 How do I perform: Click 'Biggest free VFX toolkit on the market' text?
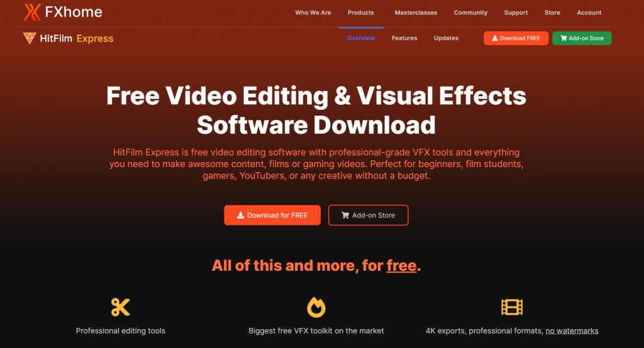[316, 331]
